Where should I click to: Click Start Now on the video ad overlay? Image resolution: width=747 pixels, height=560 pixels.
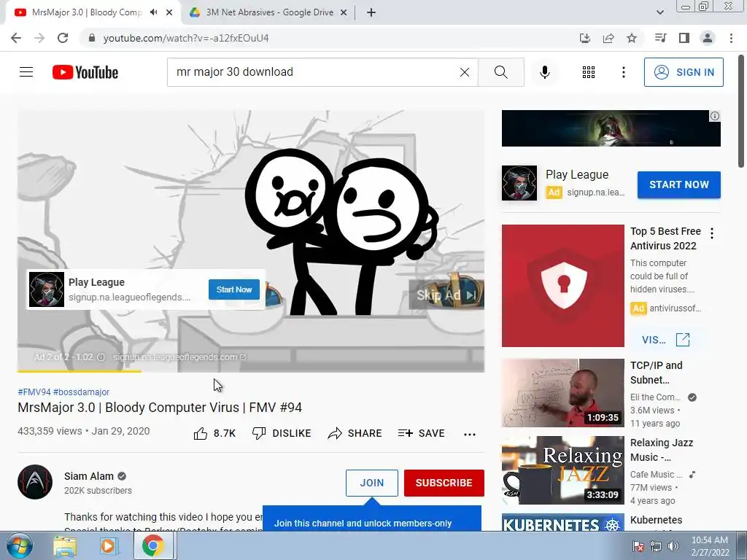point(234,289)
